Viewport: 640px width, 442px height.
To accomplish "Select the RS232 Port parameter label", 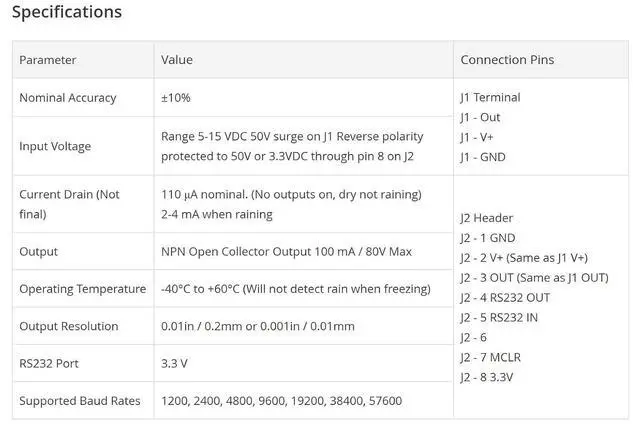I will coord(49,364).
